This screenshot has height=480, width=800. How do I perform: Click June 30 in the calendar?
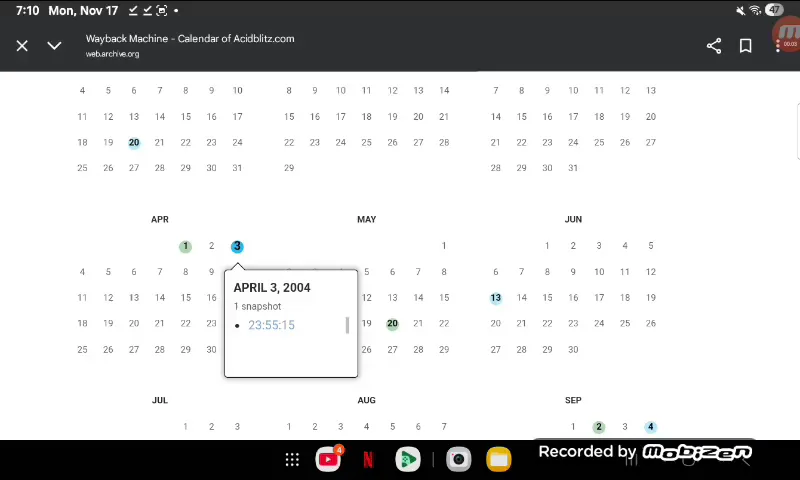tap(573, 350)
